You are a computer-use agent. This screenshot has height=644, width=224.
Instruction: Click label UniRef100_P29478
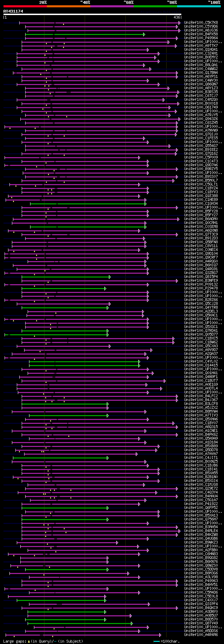[201, 288]
